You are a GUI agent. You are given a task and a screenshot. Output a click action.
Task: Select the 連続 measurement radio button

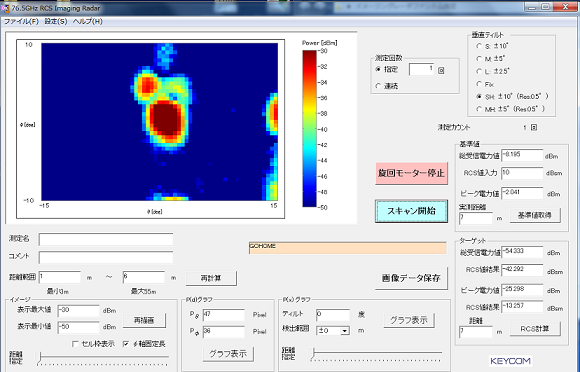(378, 86)
